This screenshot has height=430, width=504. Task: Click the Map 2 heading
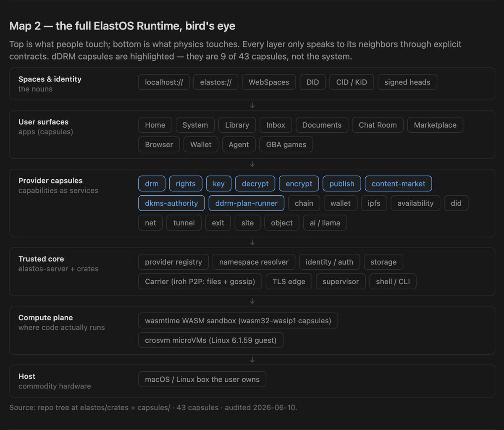pos(122,26)
